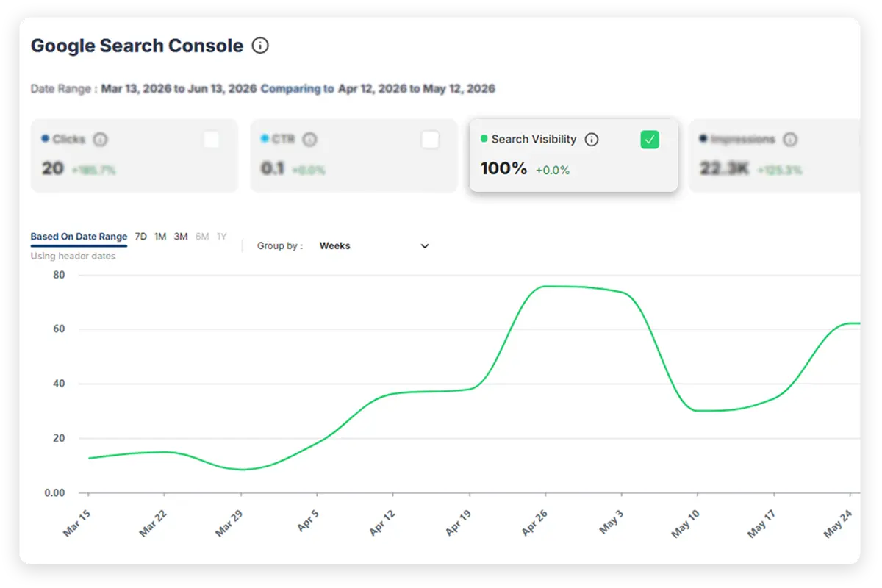
Task: Click the May 24 x-axis label
Action: coord(839,523)
